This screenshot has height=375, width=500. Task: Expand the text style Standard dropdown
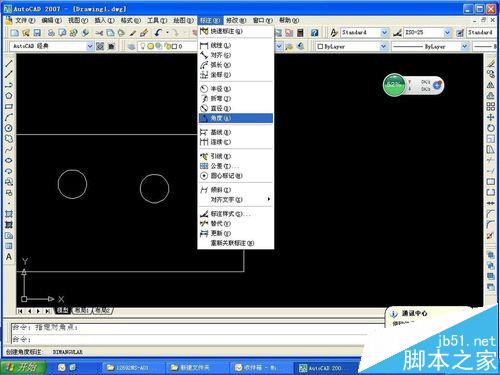point(384,32)
